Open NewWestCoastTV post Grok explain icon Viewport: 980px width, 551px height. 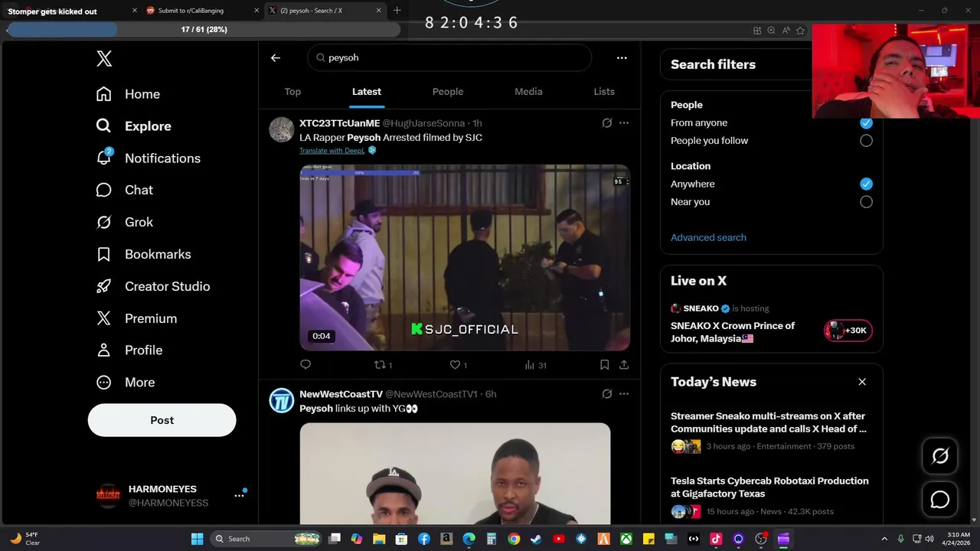point(607,393)
